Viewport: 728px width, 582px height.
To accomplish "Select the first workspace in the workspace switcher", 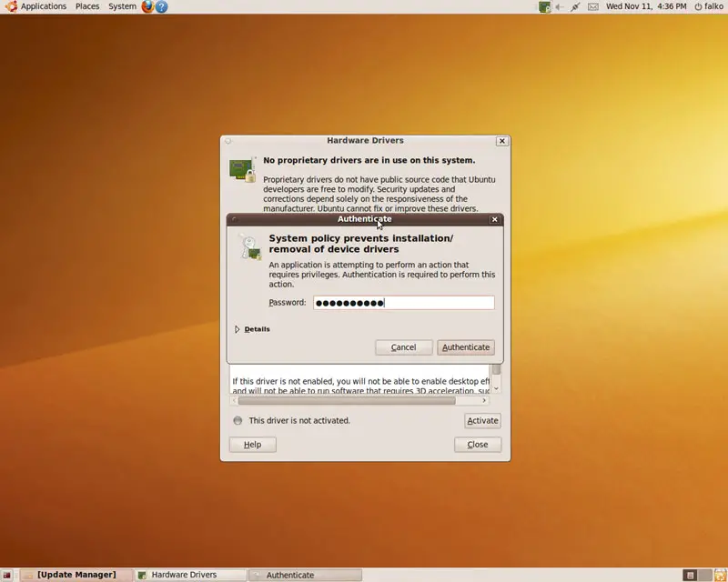I will [691, 576].
